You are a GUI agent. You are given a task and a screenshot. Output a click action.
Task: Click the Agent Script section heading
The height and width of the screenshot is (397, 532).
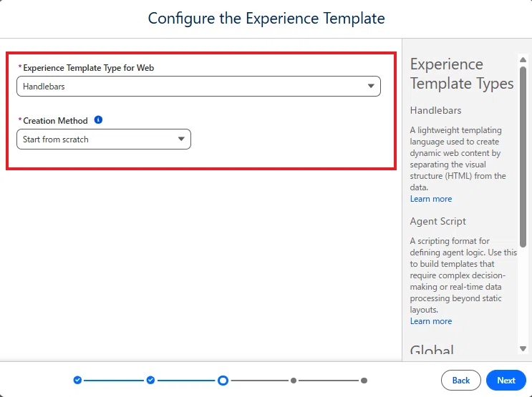(x=437, y=221)
